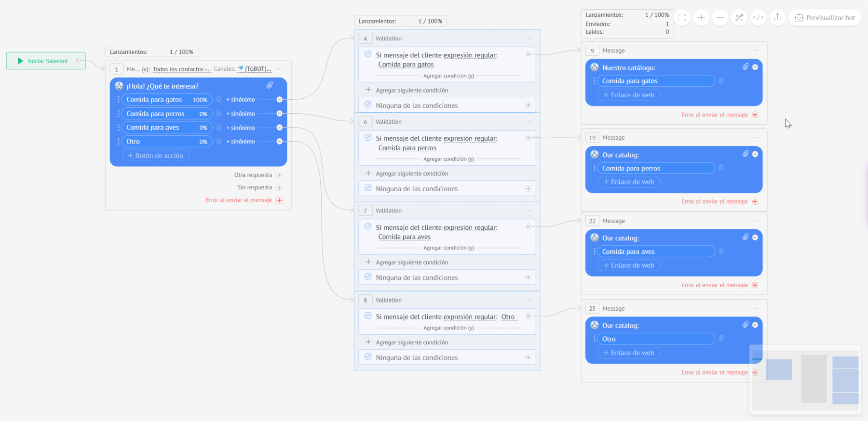The width and height of the screenshot is (868, 421).
Task: Click the Iniciar Salesbot start block
Action: pyautogui.click(x=46, y=61)
